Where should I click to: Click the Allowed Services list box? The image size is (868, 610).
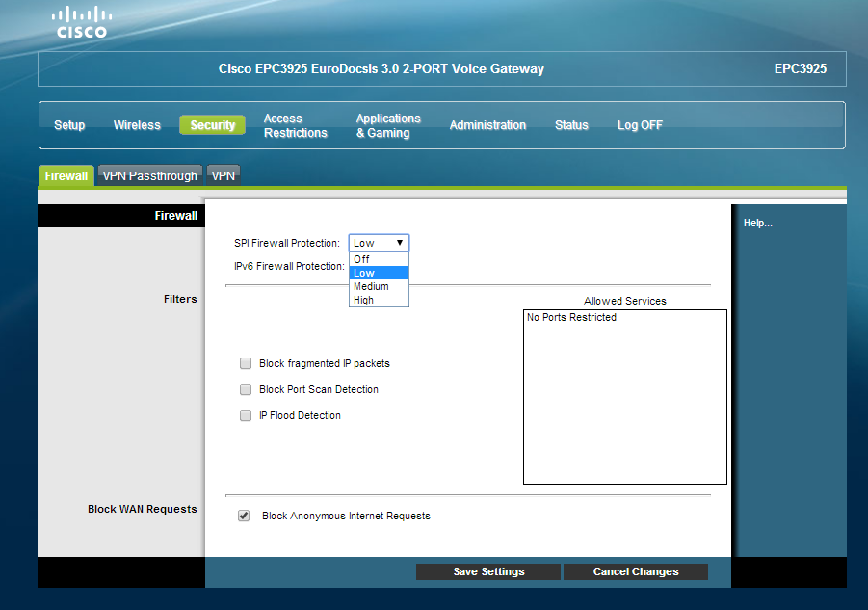(625, 397)
